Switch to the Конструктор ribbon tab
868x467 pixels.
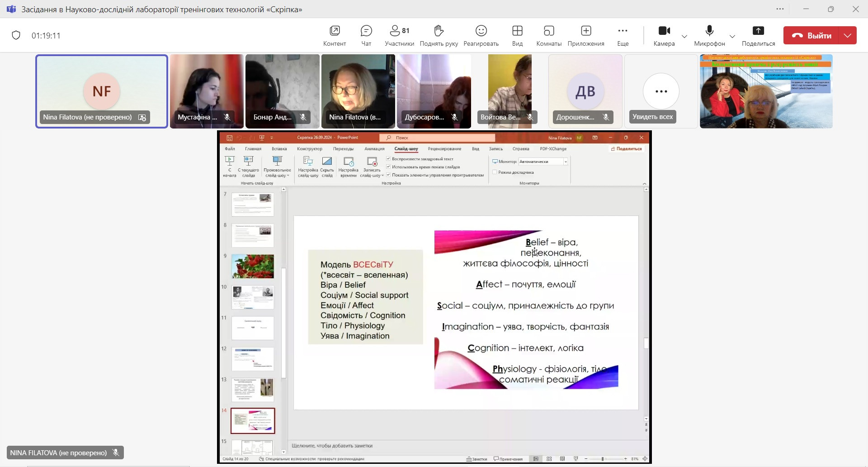[310, 149]
